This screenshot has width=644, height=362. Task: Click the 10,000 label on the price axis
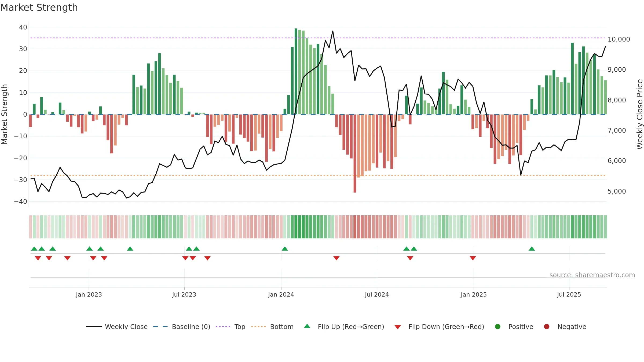pos(619,39)
